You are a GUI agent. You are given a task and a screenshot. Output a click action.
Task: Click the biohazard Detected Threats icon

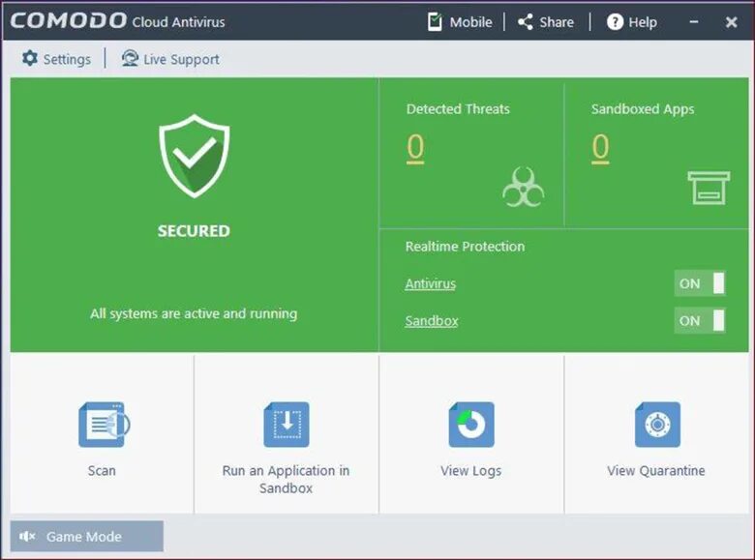pos(524,187)
